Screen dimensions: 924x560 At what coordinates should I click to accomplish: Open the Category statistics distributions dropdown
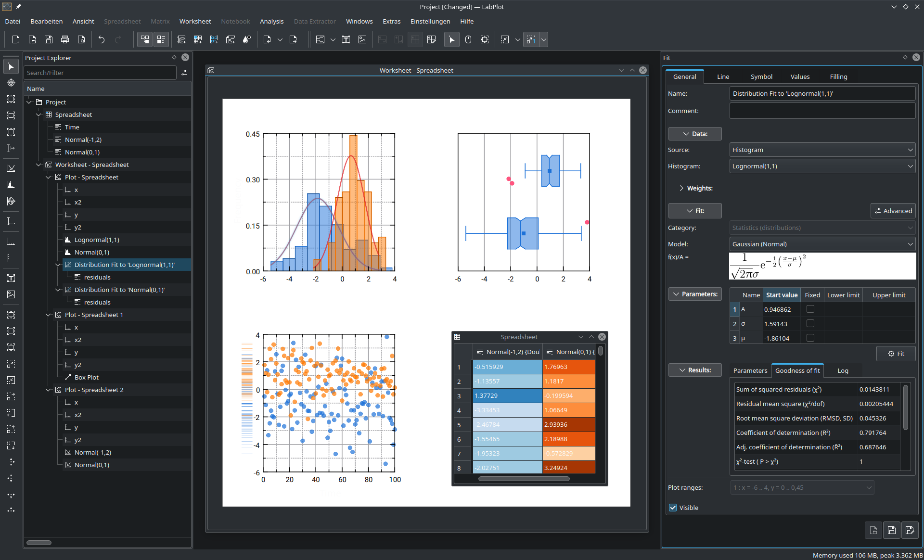[x=821, y=227]
